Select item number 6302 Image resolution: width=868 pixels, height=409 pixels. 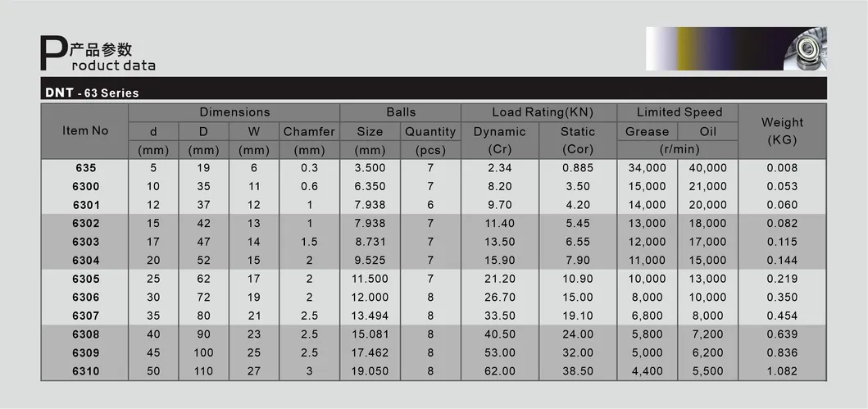click(x=86, y=224)
